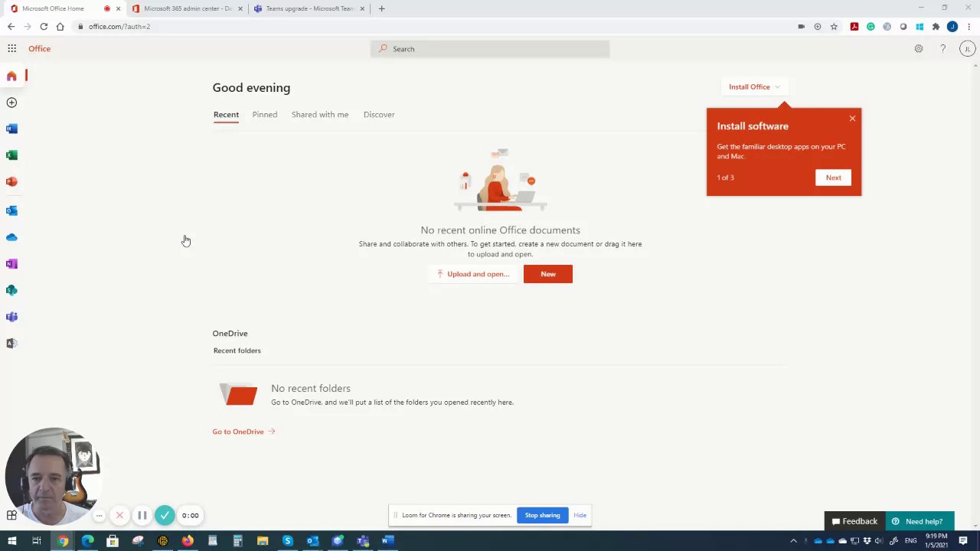Hide the Loom sharing notification
The width and height of the screenshot is (980, 551).
pyautogui.click(x=580, y=515)
